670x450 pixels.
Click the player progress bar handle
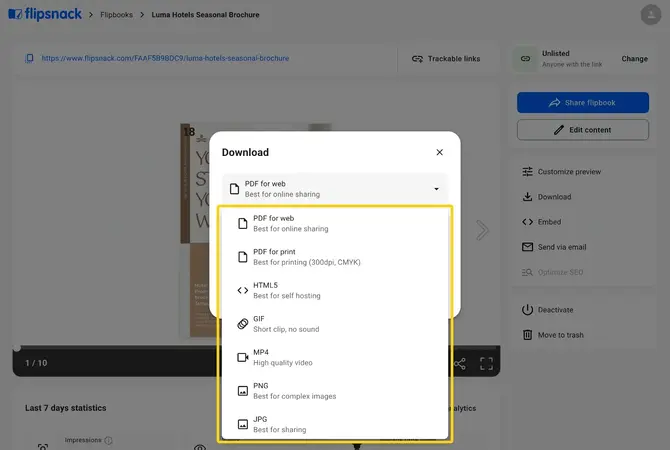[x=17, y=348]
